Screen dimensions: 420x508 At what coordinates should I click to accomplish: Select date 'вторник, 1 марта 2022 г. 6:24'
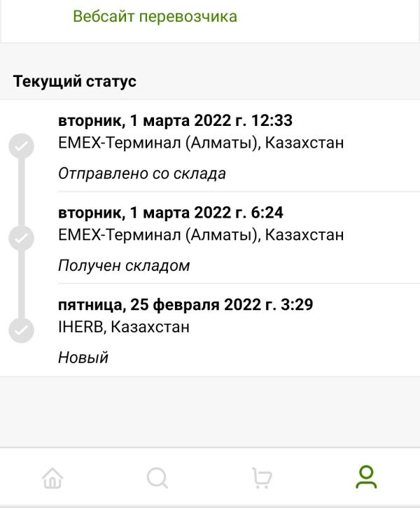coord(171,213)
